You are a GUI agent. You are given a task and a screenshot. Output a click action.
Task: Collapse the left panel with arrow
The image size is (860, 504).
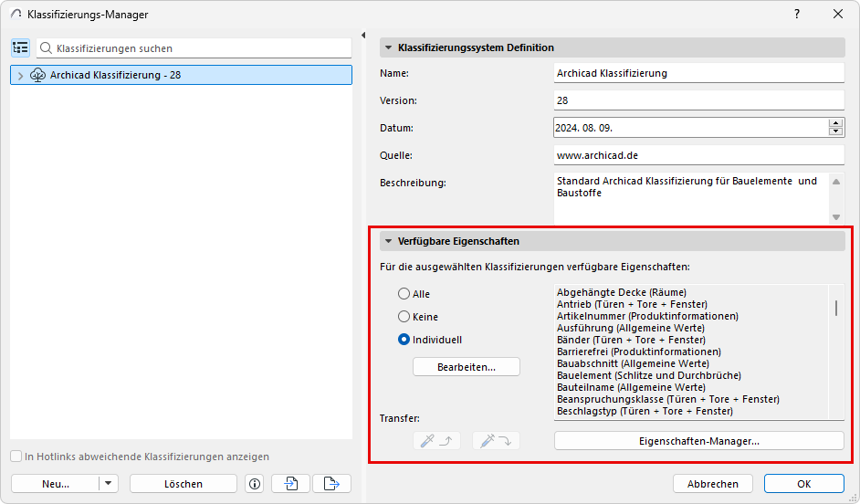coord(363,35)
